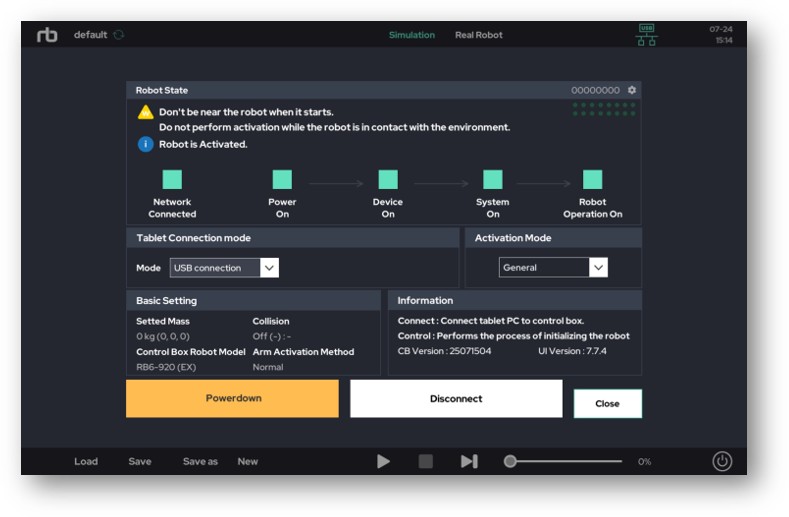Click the Disconnect button
The height and width of the screenshot is (517, 789).
click(456, 398)
